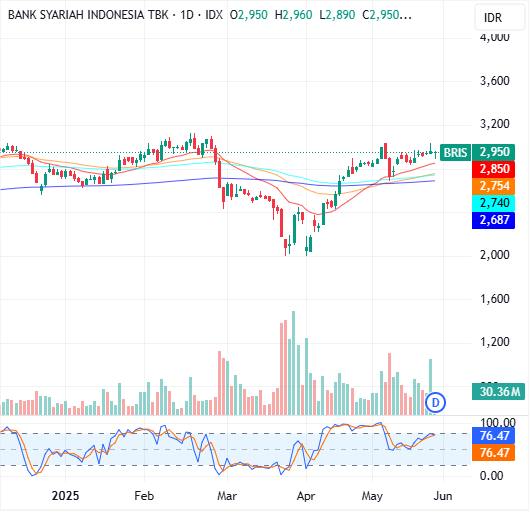Click the 2025 label on the time axis
The image size is (529, 511).
tap(65, 496)
